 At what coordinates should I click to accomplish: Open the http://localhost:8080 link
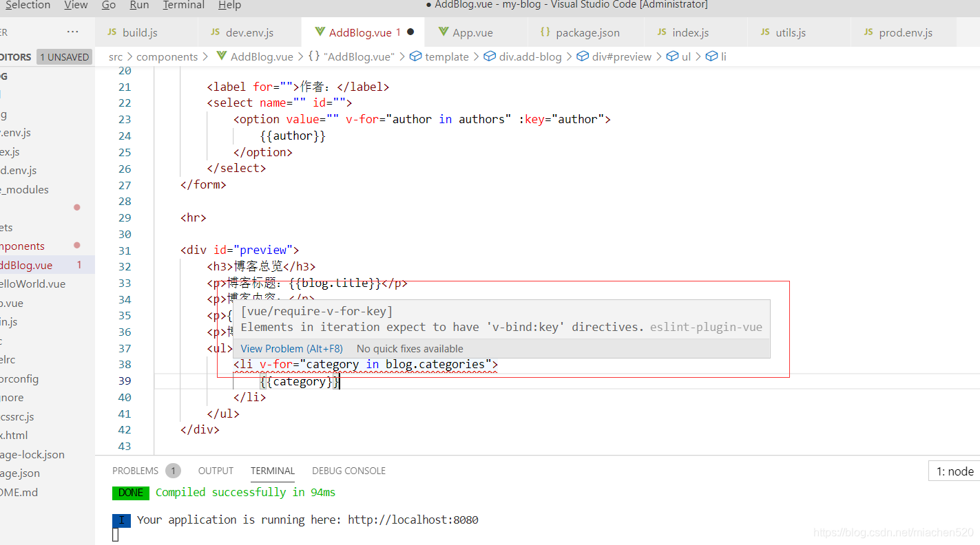[x=413, y=520]
